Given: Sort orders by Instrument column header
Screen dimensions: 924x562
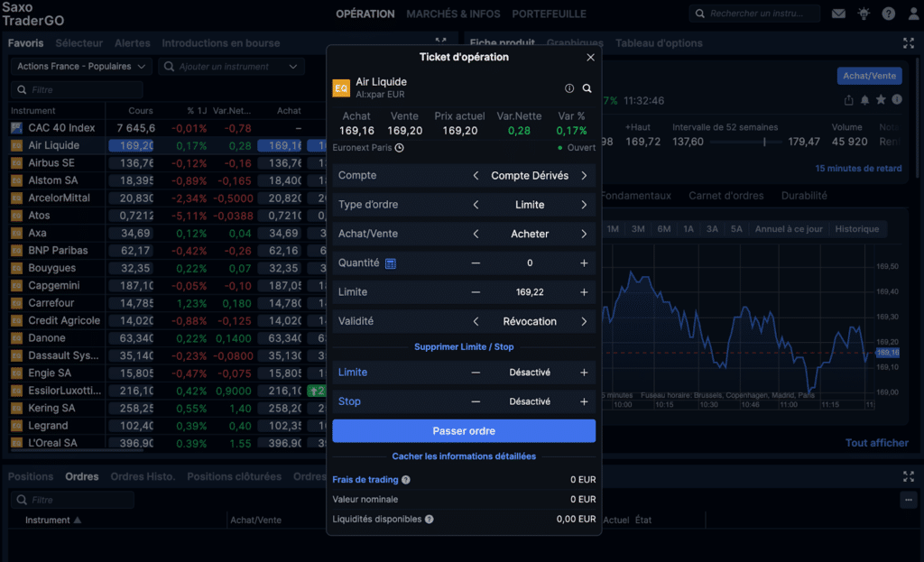Looking at the screenshot, I should (x=52, y=521).
